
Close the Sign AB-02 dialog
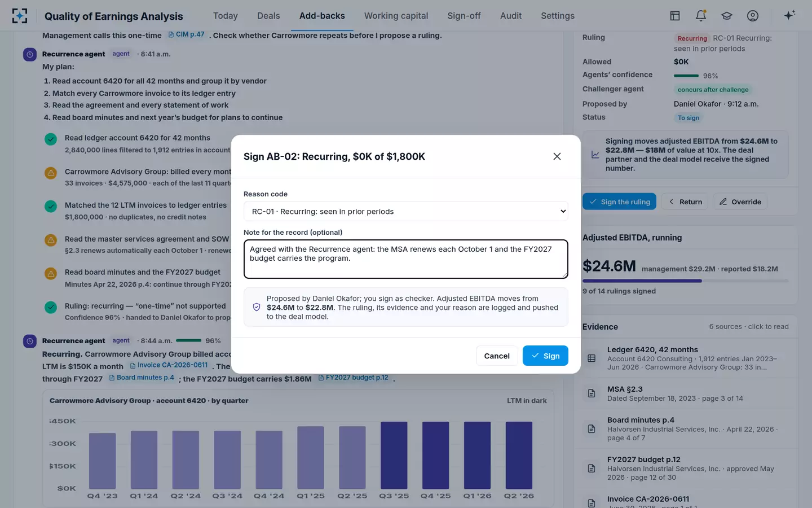tap(557, 156)
